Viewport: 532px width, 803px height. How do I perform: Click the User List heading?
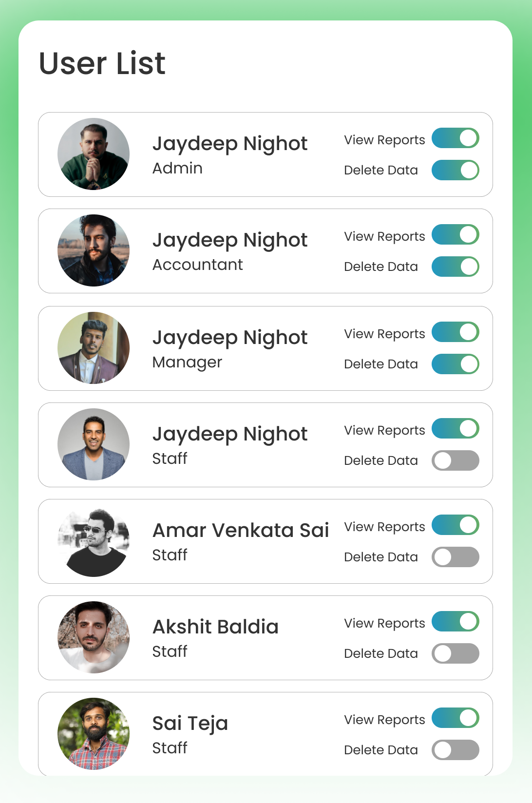(x=102, y=63)
